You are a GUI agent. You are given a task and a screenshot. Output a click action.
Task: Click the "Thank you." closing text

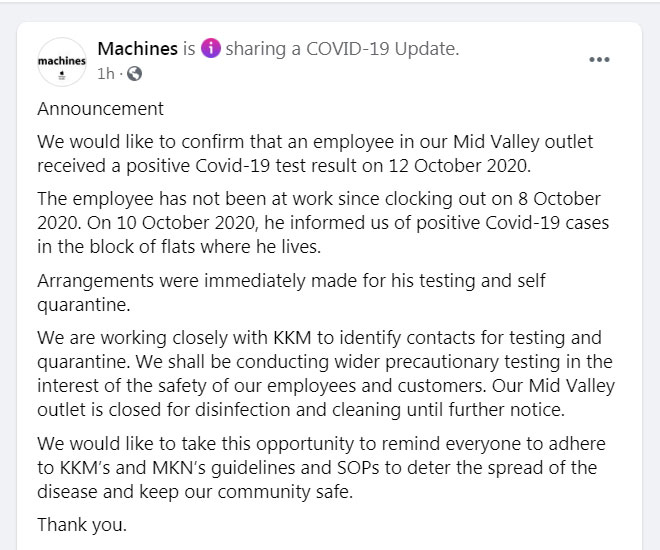click(82, 525)
